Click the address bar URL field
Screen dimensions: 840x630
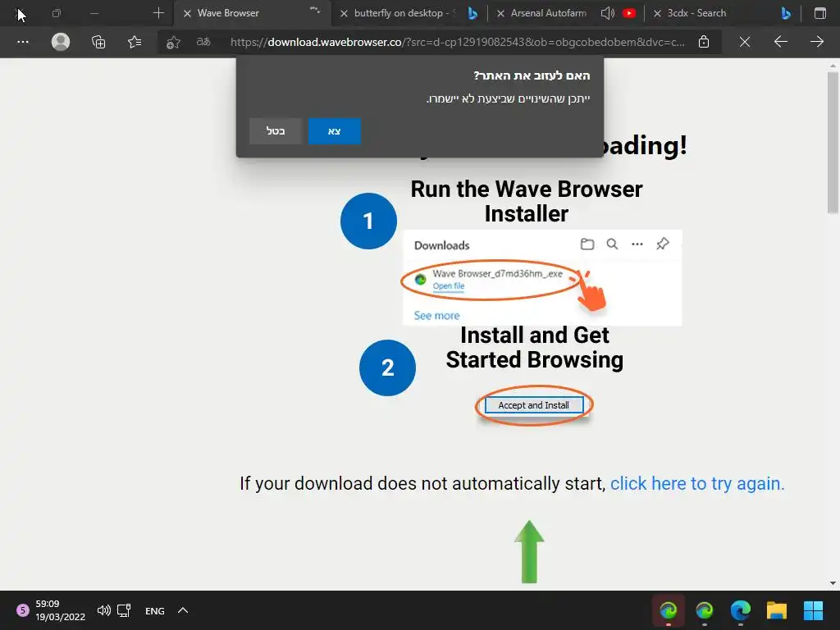point(457,42)
